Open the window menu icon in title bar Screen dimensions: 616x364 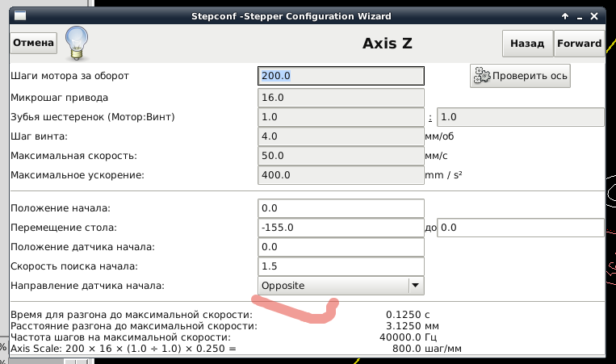(x=20, y=15)
